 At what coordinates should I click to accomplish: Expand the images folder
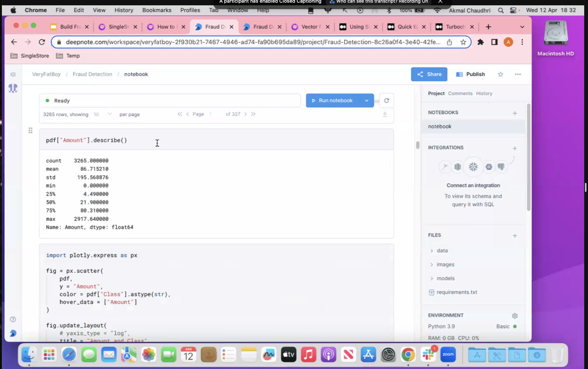[x=445, y=265]
